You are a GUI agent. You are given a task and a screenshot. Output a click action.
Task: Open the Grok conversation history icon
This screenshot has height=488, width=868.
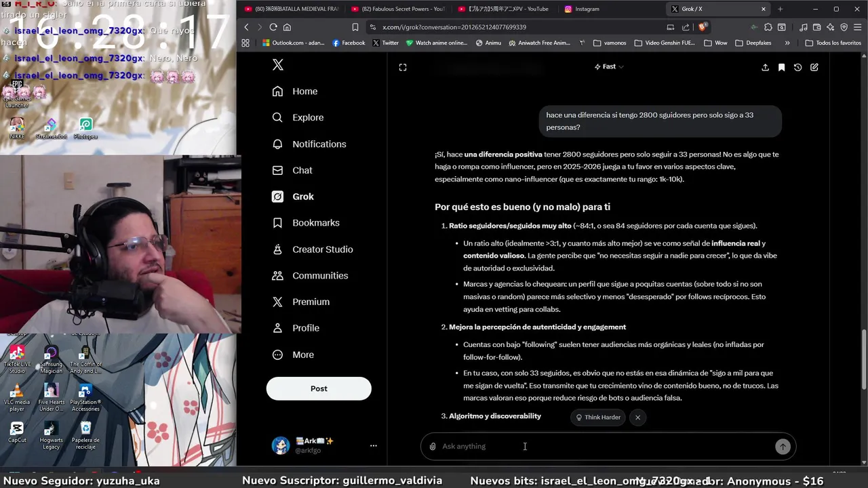pyautogui.click(x=797, y=67)
